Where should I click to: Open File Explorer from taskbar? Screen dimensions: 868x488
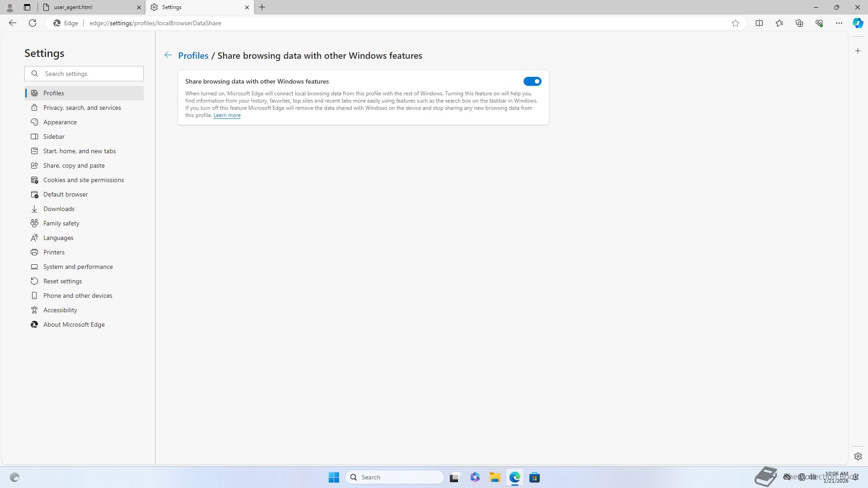click(x=495, y=477)
